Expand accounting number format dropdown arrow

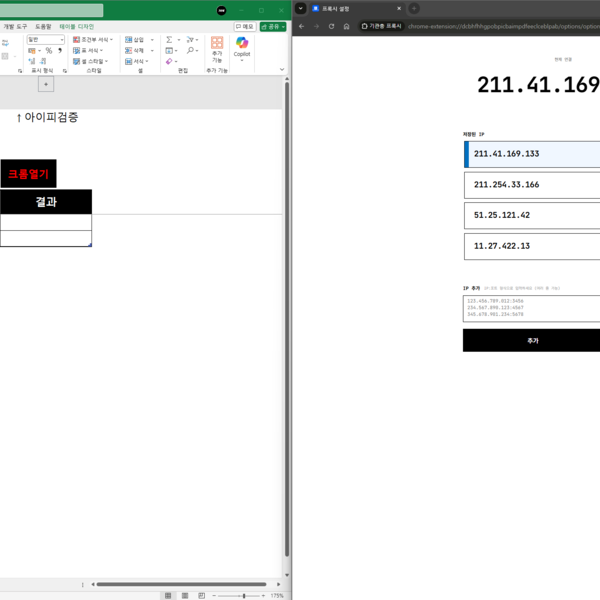click(39, 51)
